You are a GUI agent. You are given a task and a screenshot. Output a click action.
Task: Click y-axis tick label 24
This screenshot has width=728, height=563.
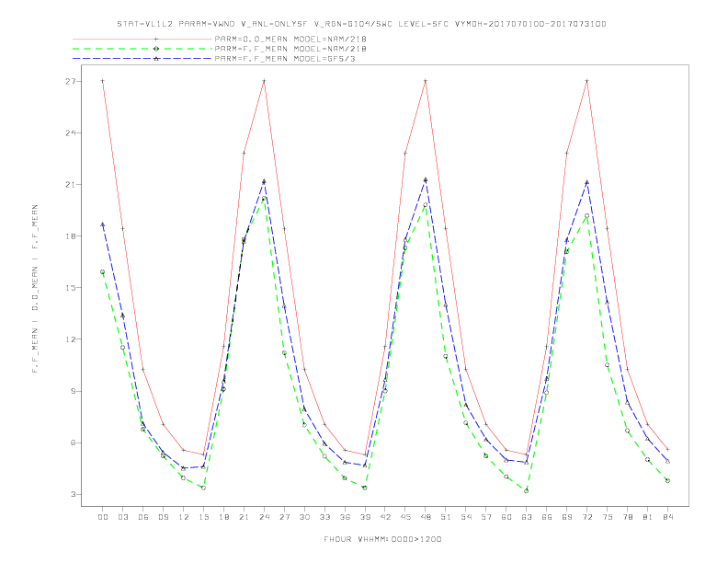[x=71, y=132]
